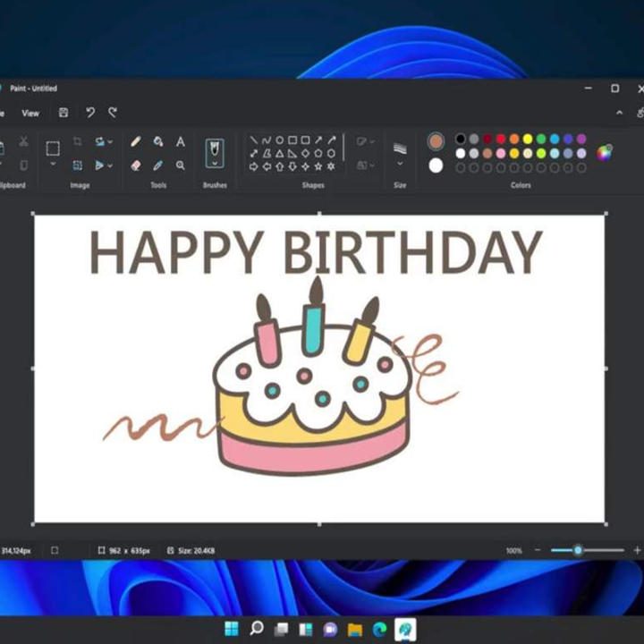Click the '100%' zoom level text
This screenshot has width=644, height=644.
(513, 551)
